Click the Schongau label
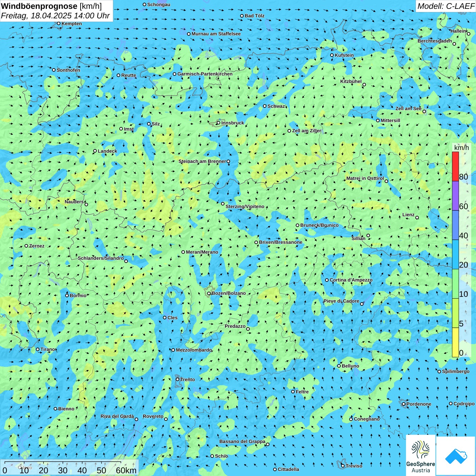 159,4
